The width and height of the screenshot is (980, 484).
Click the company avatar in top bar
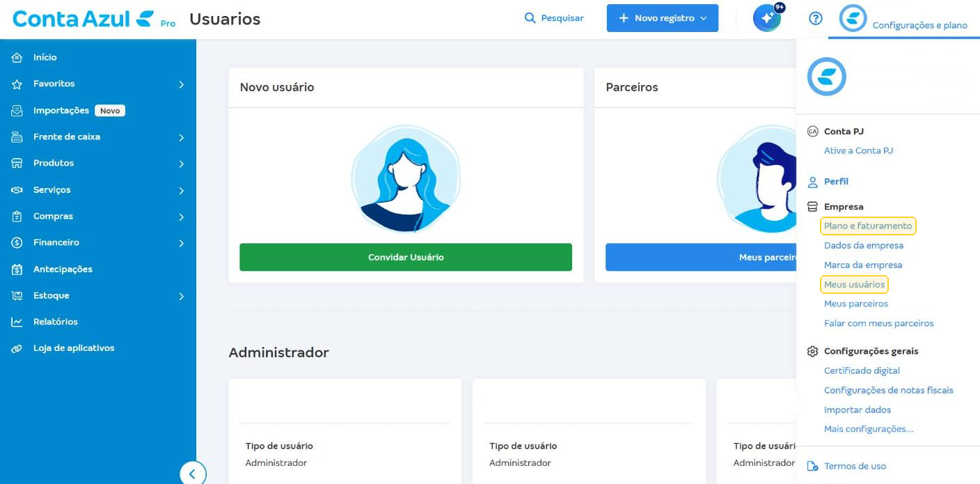pos(853,18)
